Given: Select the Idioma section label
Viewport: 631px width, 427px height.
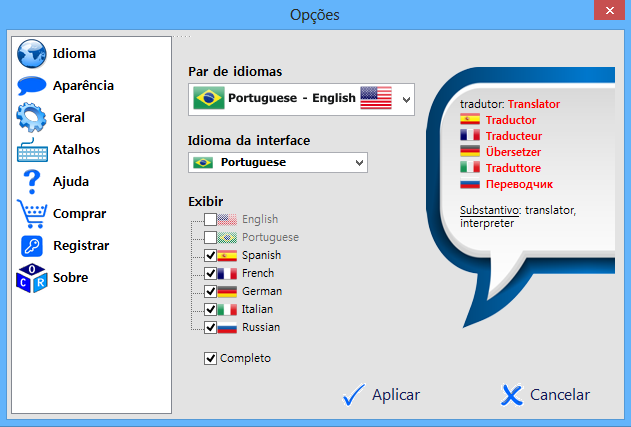Looking at the screenshot, I should click(x=74, y=54).
